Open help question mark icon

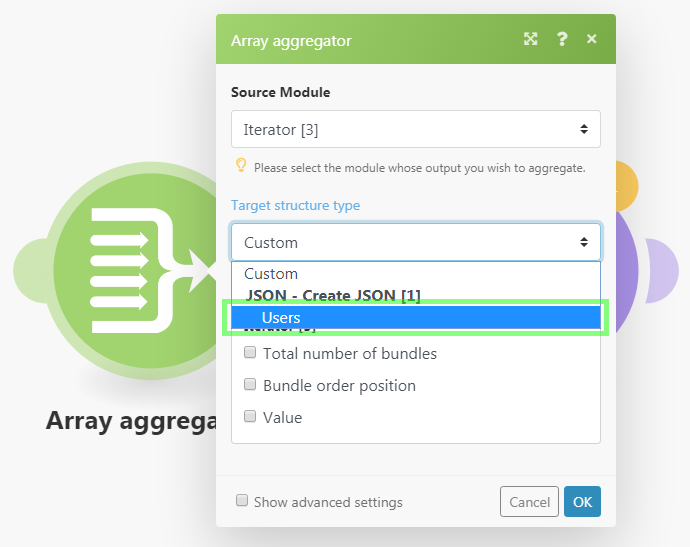(562, 39)
